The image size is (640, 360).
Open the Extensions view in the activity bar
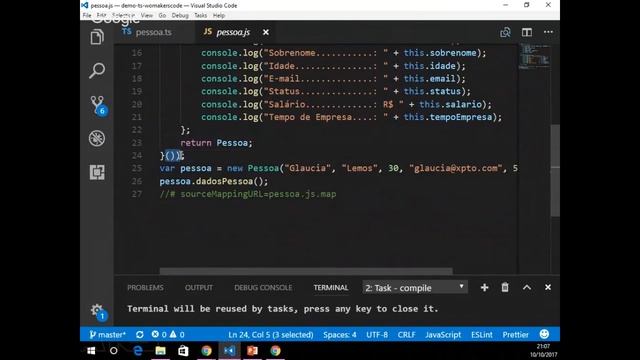pyautogui.click(x=97, y=172)
